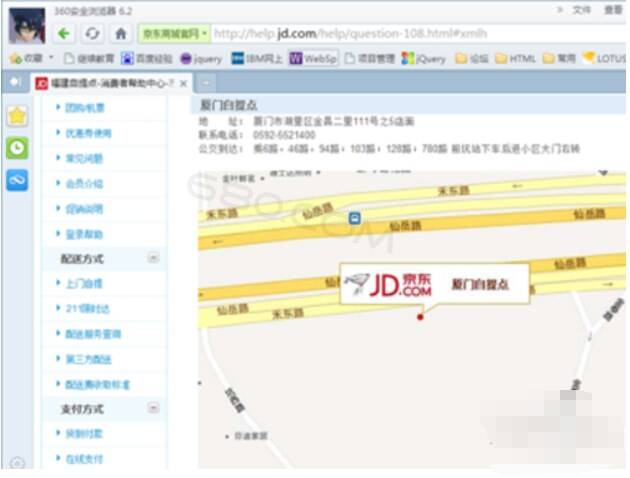Open the 团购机票 help link
Screen dimensions: 630x478
click(85, 108)
